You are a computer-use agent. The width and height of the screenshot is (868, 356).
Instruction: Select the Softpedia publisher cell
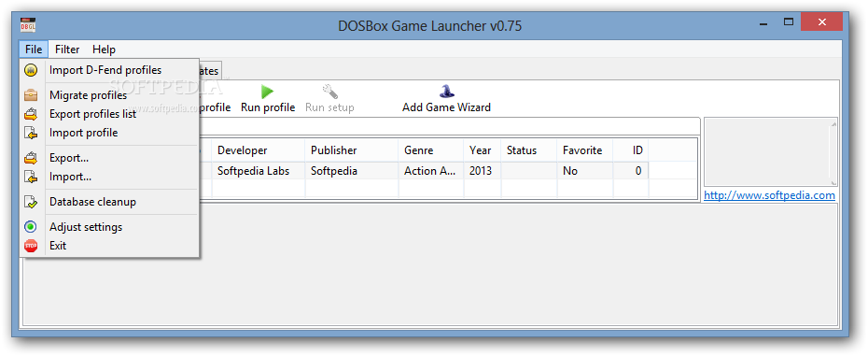pos(351,171)
